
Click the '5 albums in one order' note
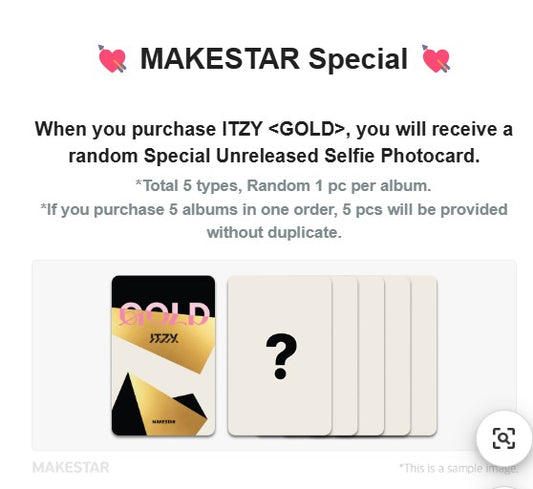click(x=274, y=221)
